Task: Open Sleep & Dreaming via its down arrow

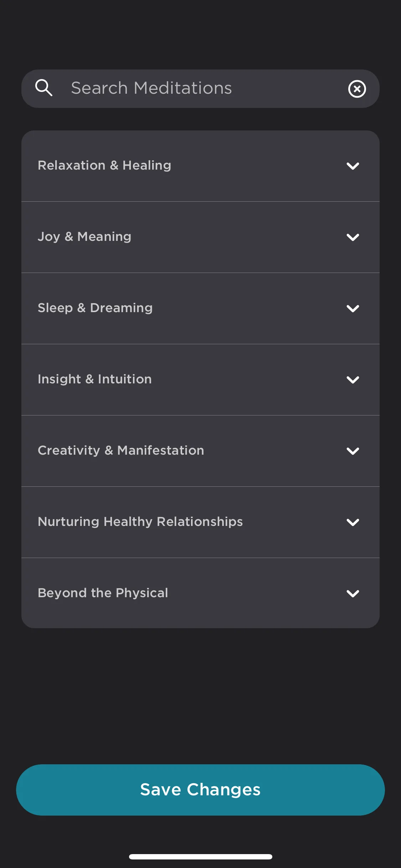Action: [x=353, y=309]
